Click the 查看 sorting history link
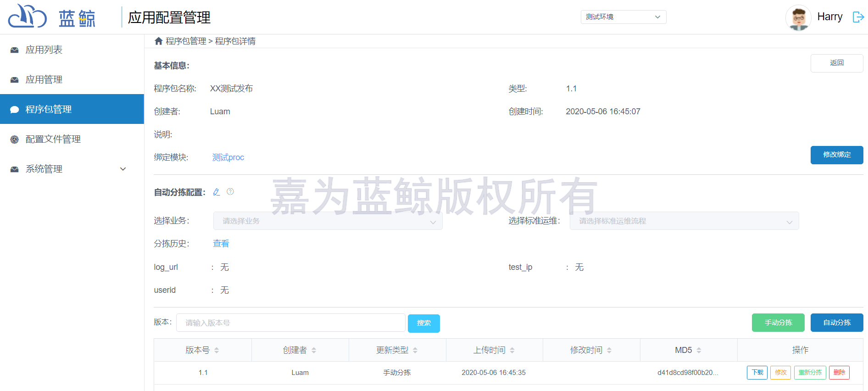Viewport: 868px width, 391px height. pyautogui.click(x=221, y=244)
